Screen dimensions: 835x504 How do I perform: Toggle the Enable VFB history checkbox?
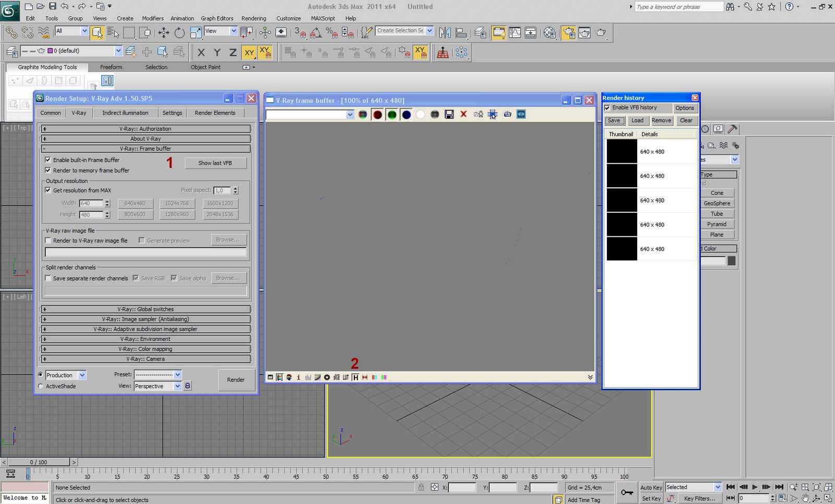[607, 108]
